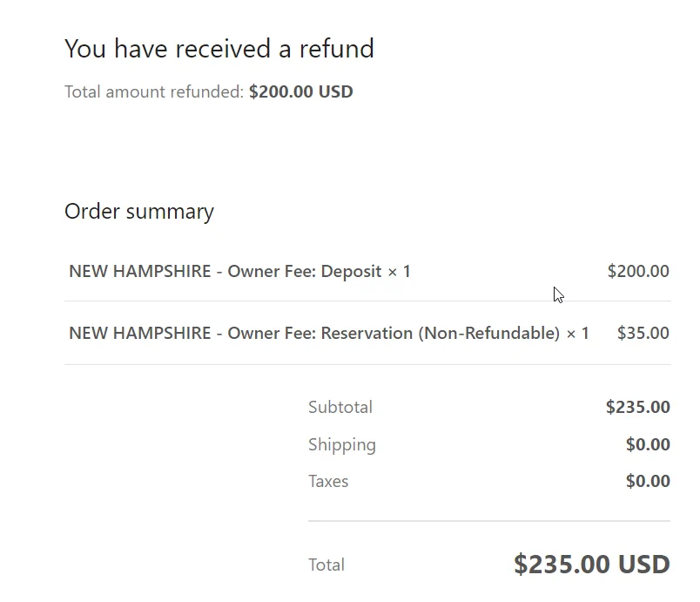Click the Total label

pyautogui.click(x=326, y=565)
